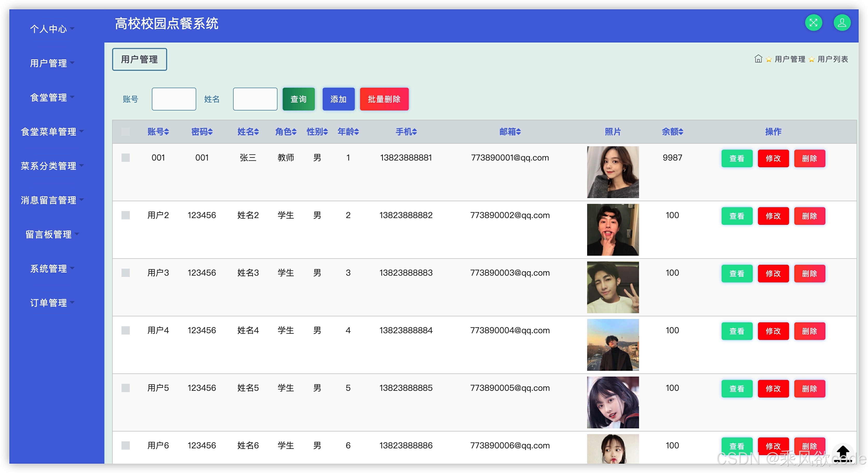Focus the 账号 search input field
The width and height of the screenshot is (868, 473).
pyautogui.click(x=174, y=99)
